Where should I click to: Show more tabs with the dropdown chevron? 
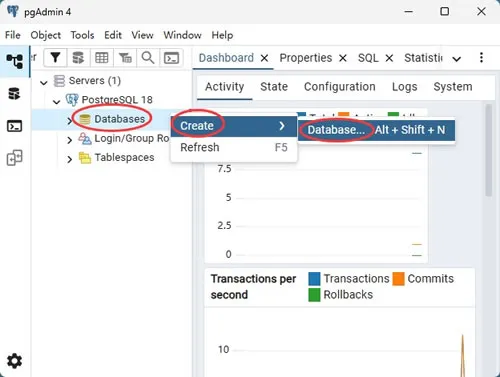pos(457,59)
